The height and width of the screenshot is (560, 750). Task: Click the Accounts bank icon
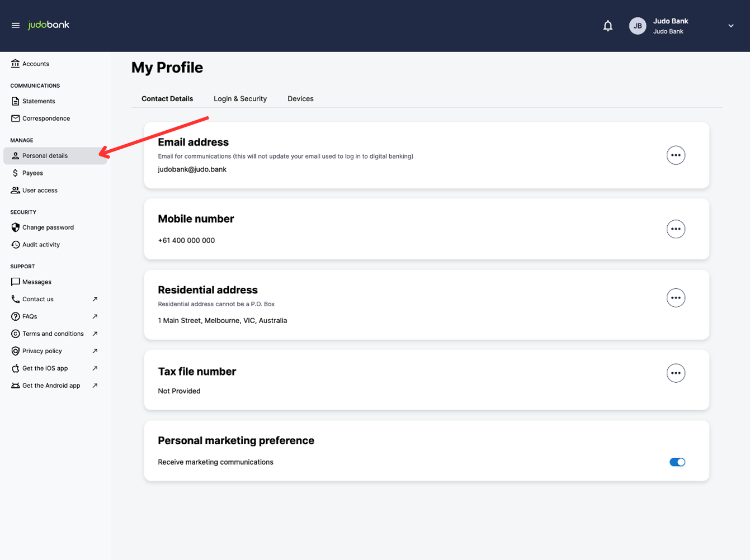[x=15, y=64]
